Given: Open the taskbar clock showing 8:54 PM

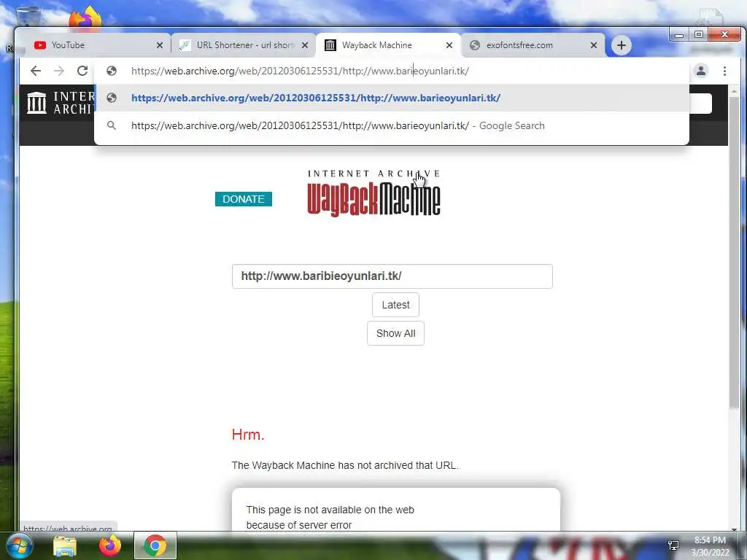Looking at the screenshot, I should (710, 546).
